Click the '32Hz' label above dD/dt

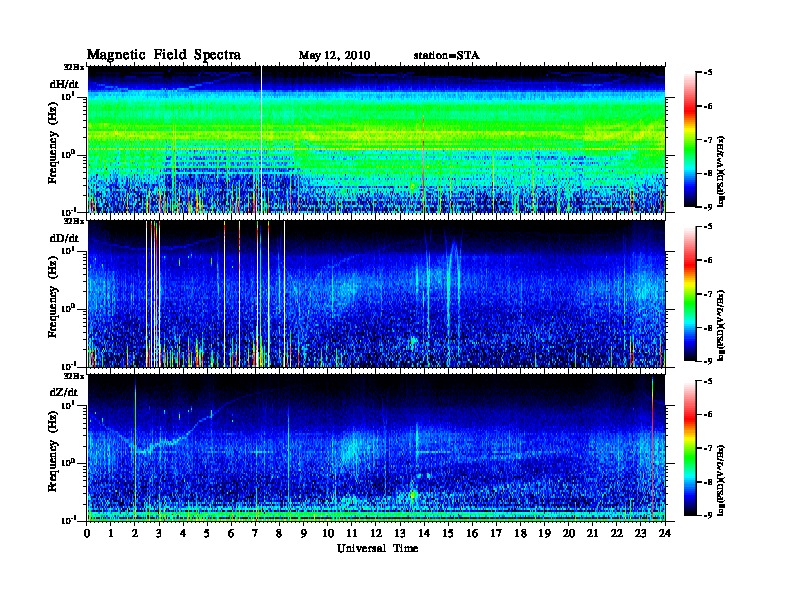coord(74,221)
